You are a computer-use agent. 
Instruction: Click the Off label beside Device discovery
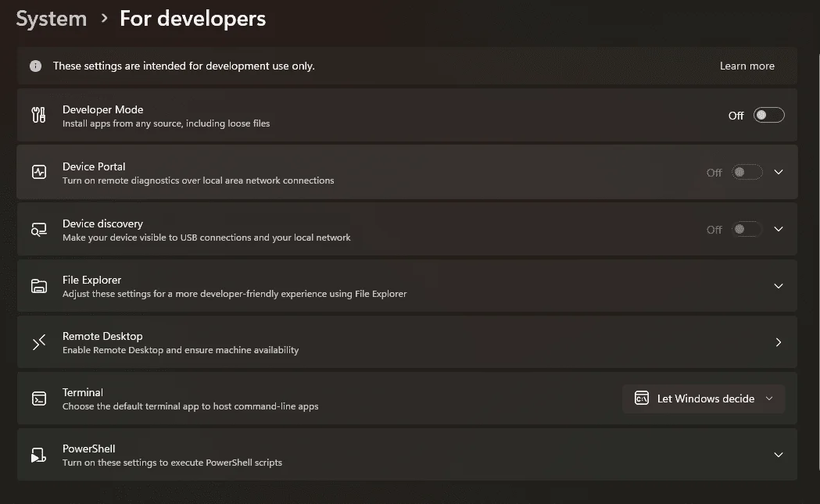714,230
